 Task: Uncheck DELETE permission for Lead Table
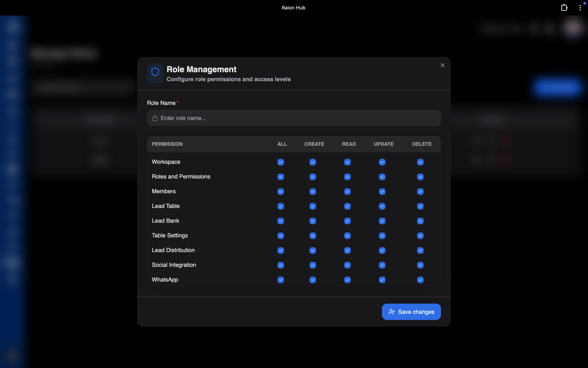(x=420, y=206)
